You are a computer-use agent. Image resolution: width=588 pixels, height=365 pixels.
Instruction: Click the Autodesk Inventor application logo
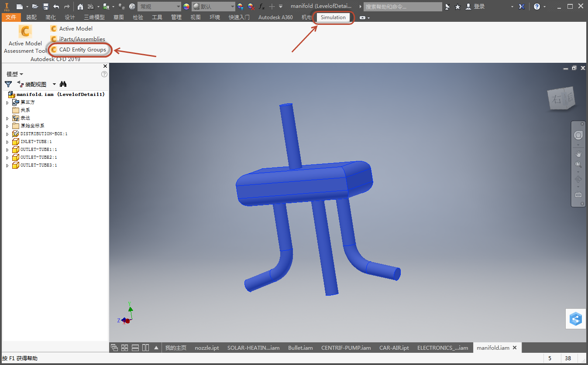(x=6, y=6)
